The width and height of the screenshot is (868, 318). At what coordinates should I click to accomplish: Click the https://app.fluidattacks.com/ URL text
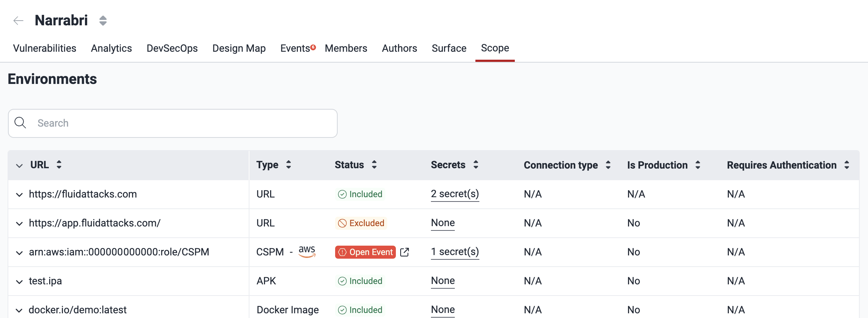95,223
